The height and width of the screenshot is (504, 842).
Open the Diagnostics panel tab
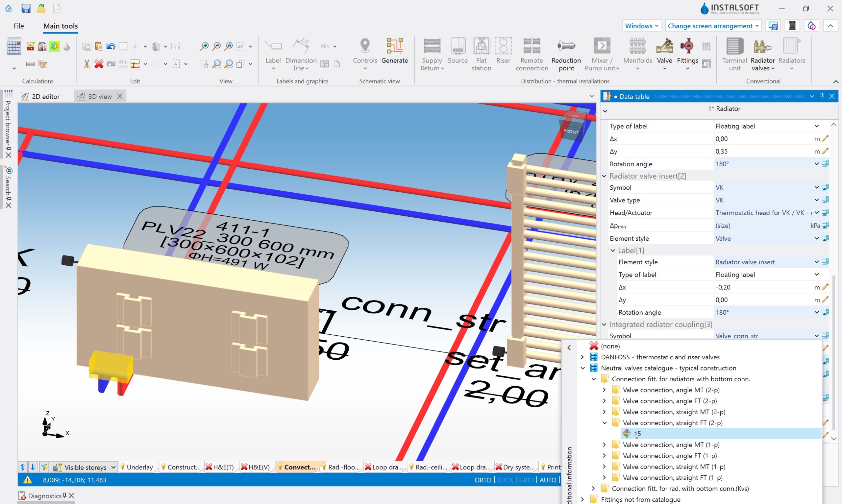click(x=41, y=496)
